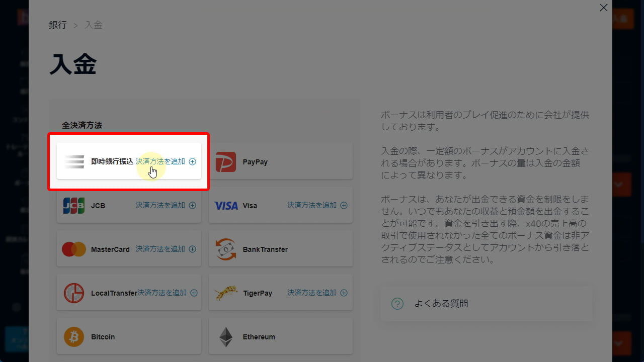Click plus icon in Visa row
This screenshot has width=644, height=362.
tap(344, 206)
